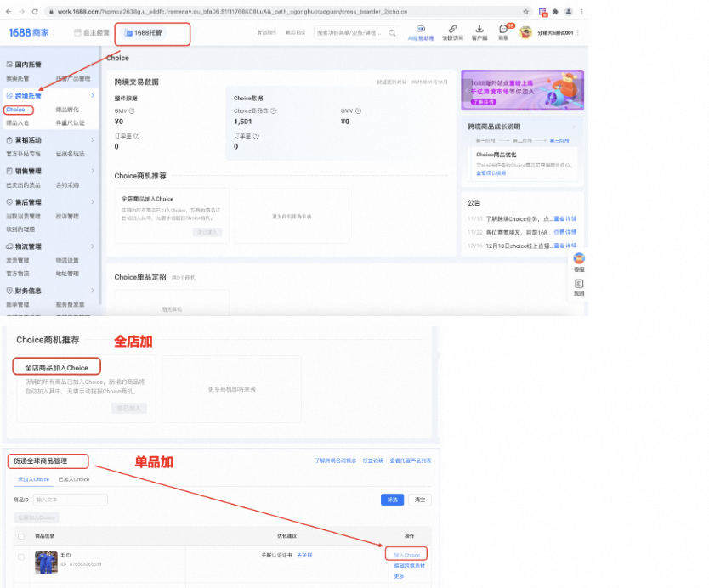Check the checkbox for product 毛巾 row

coord(21,557)
